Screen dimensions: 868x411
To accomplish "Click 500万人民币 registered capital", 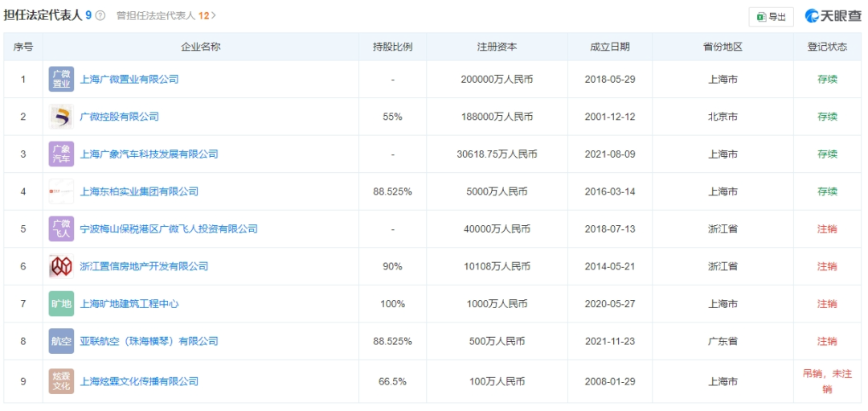I will coord(497,341).
